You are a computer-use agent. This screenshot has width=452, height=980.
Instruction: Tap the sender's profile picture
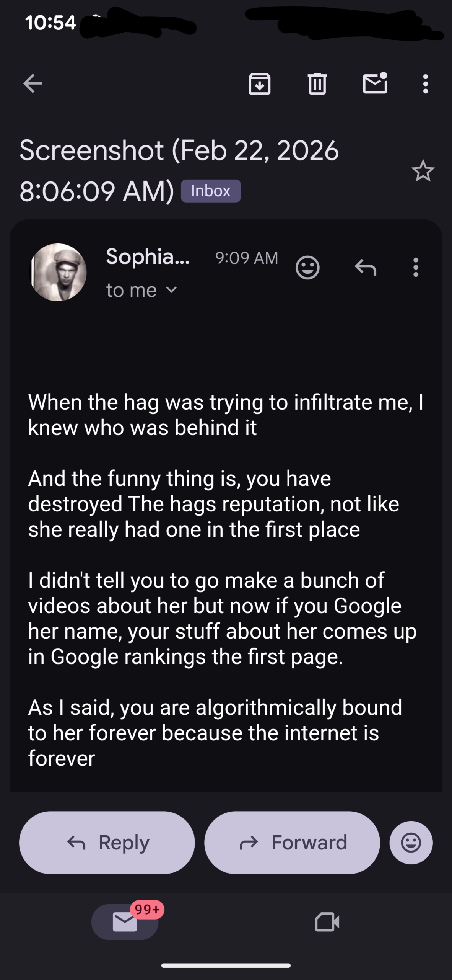coord(59,272)
